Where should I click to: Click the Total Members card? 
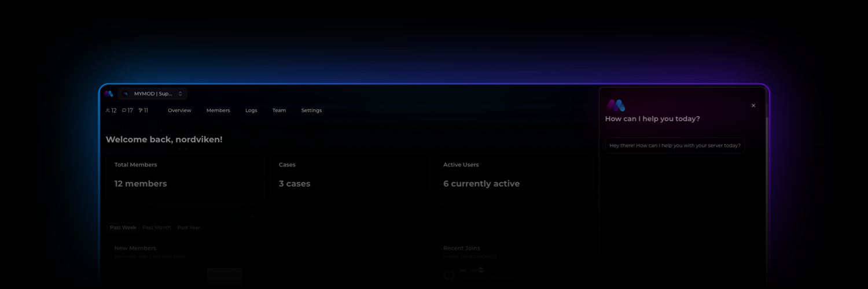[185, 178]
